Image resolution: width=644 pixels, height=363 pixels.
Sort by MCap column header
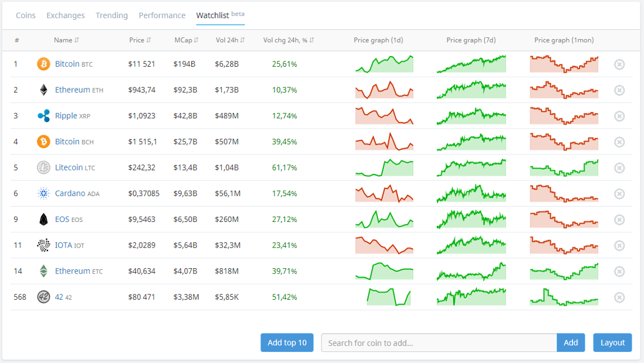tap(186, 40)
